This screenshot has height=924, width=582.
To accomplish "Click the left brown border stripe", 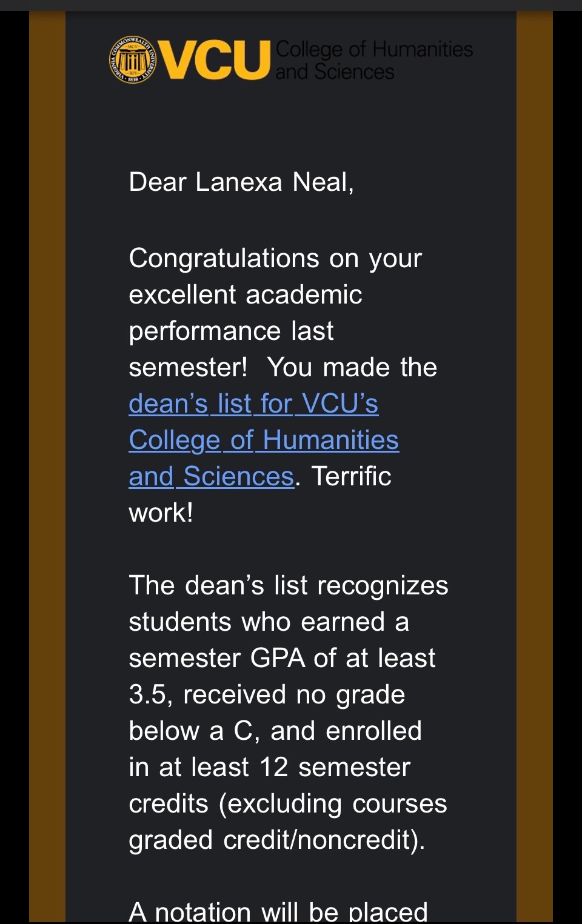I will tap(47, 467).
